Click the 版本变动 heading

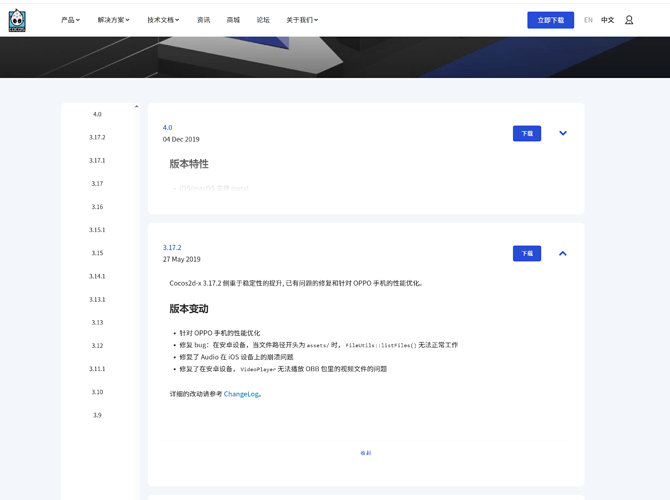[189, 309]
